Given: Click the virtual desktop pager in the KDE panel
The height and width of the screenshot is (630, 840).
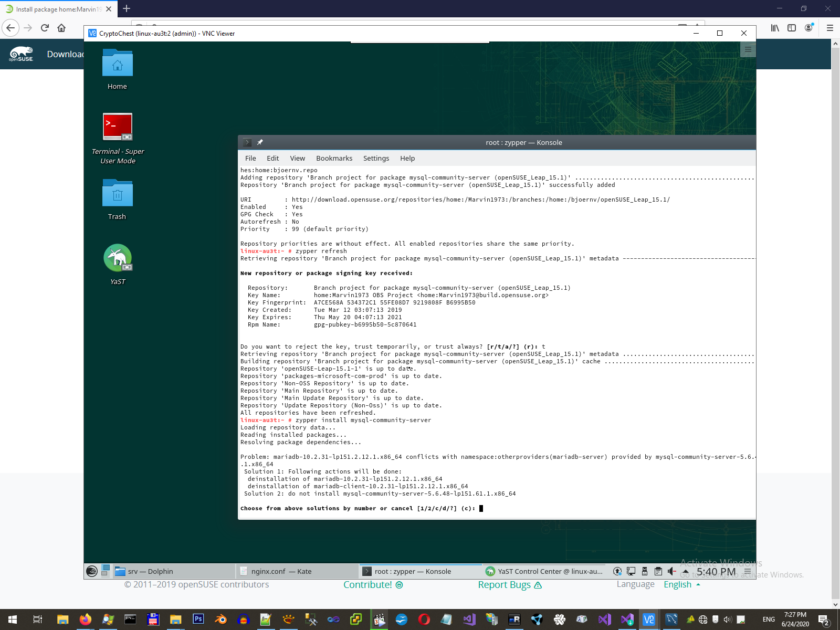Looking at the screenshot, I should pos(106,571).
